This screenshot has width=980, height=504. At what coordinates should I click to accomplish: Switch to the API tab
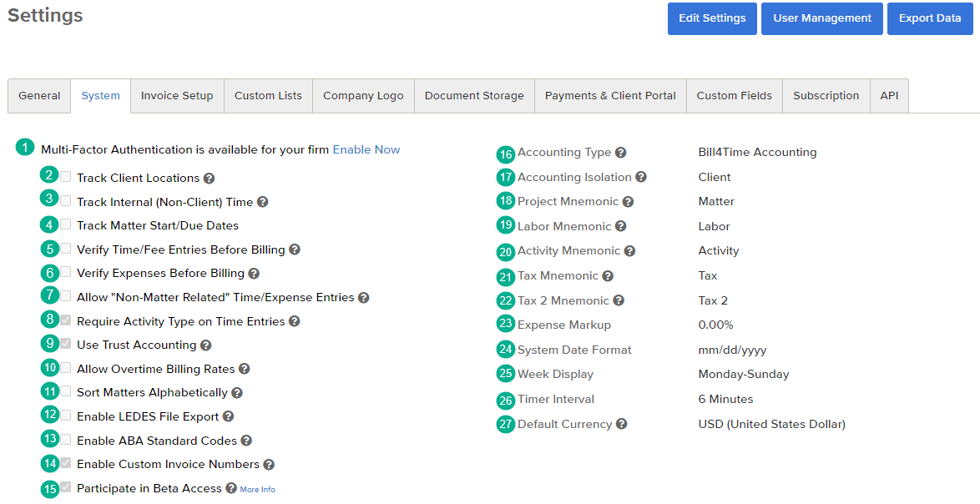click(889, 96)
